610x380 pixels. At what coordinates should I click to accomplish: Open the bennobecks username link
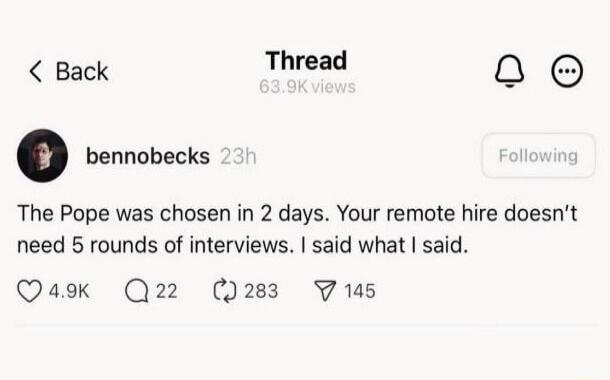click(x=148, y=156)
